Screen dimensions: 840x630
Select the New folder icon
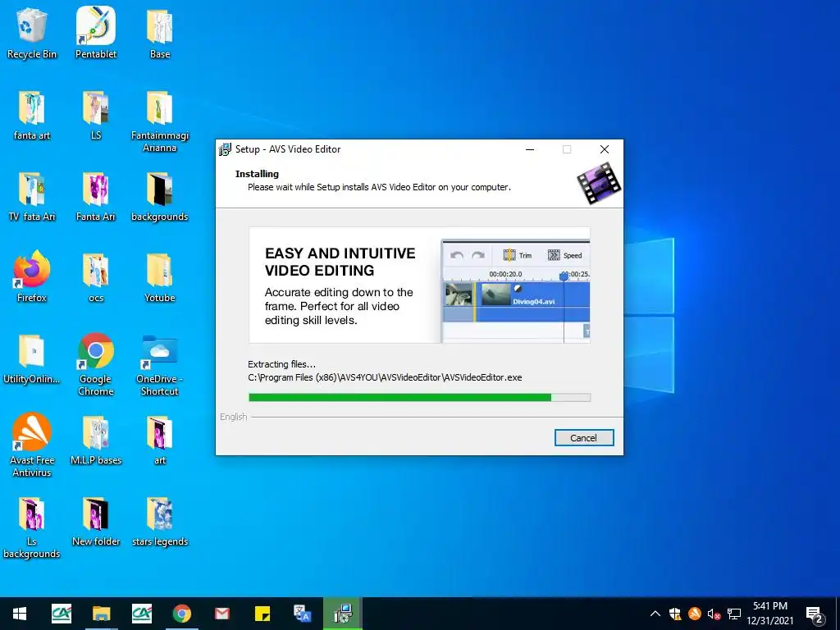[x=96, y=522]
